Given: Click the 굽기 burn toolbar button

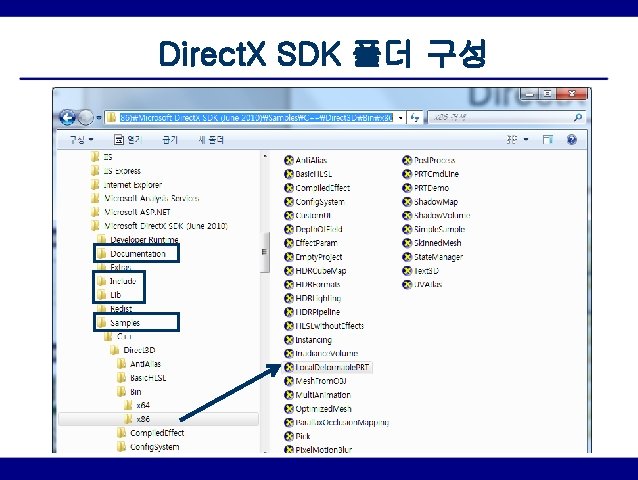Looking at the screenshot, I should pyautogui.click(x=170, y=140).
